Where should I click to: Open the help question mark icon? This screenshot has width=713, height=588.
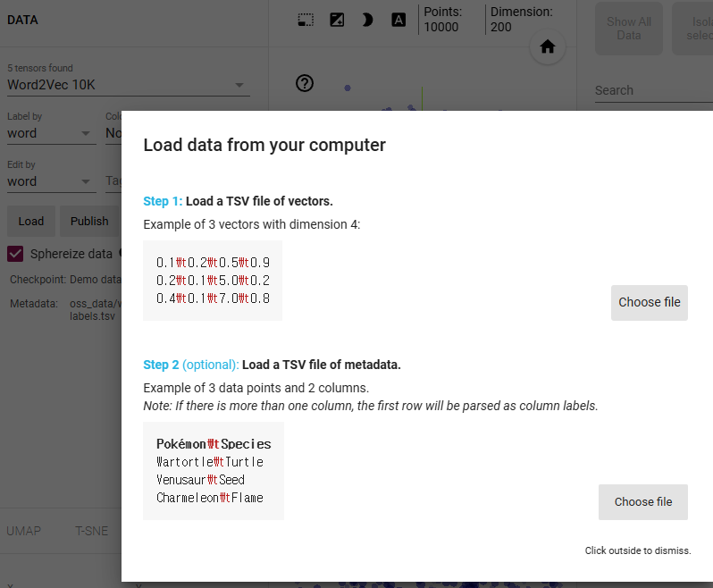pyautogui.click(x=304, y=83)
